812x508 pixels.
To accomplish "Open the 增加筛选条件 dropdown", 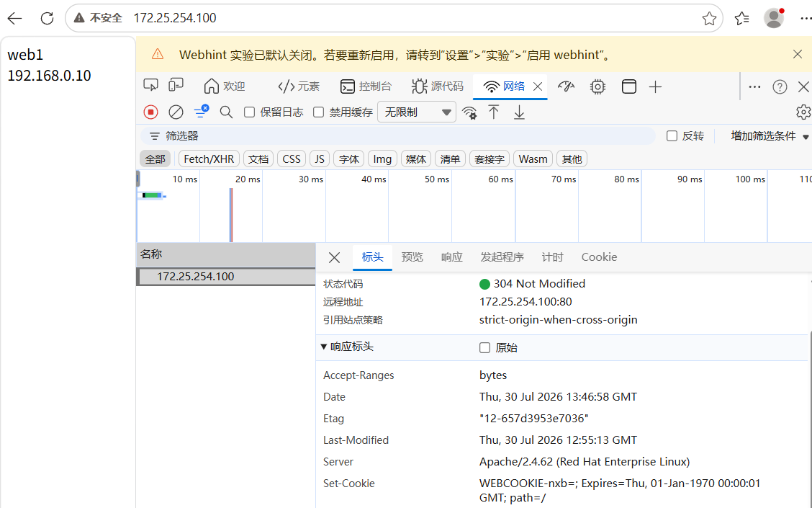I will (x=769, y=135).
